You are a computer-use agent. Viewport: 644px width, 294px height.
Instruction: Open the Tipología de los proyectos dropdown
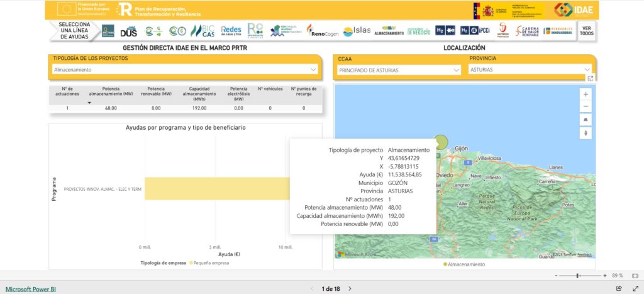tap(186, 70)
